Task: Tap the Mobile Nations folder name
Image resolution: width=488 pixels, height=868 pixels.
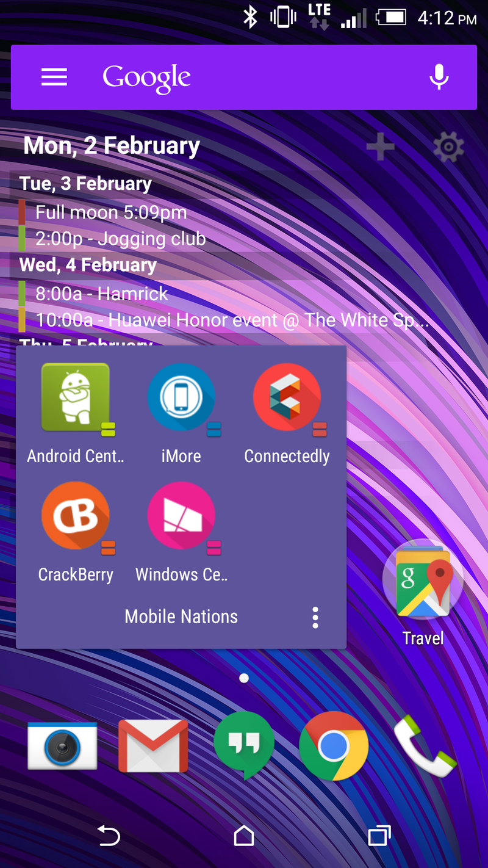Action: point(181,617)
